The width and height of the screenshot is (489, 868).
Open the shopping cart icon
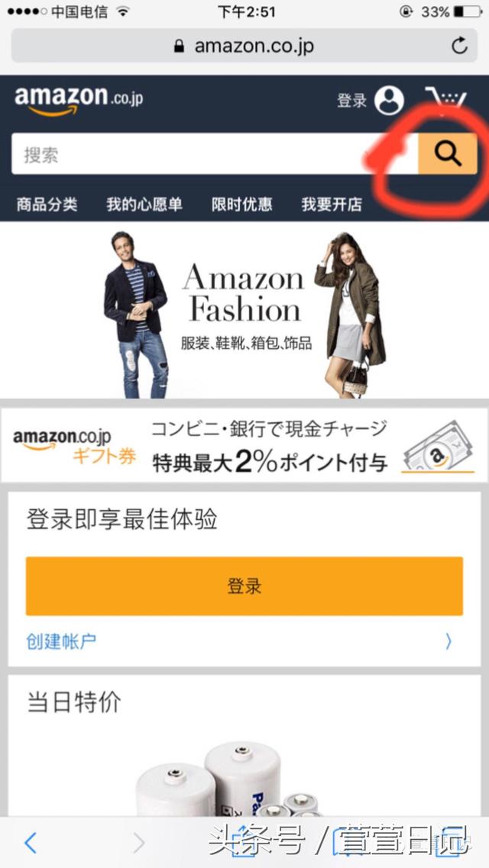445,101
